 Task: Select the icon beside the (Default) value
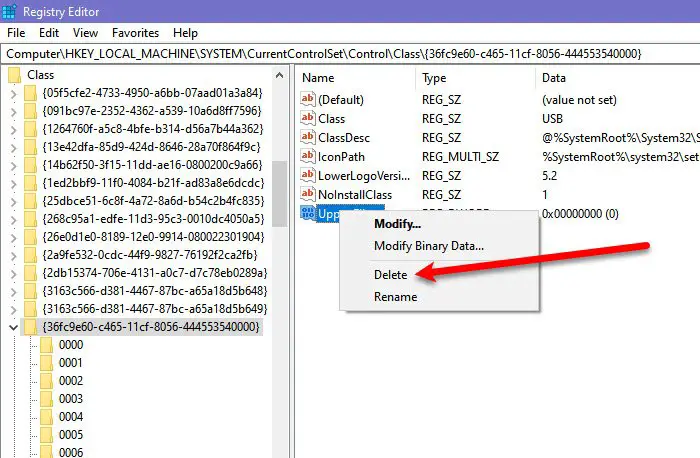308,99
